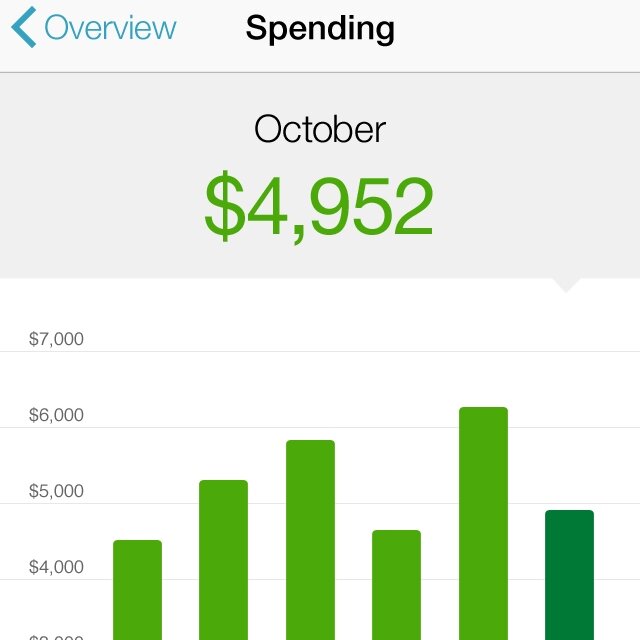Tap the third bar nearing $6,000
The width and height of the screenshot is (640, 640).
click(x=311, y=540)
